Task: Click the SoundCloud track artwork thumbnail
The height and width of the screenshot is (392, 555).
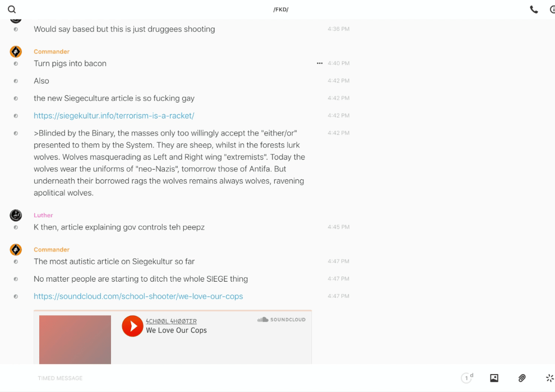Action: click(x=75, y=339)
